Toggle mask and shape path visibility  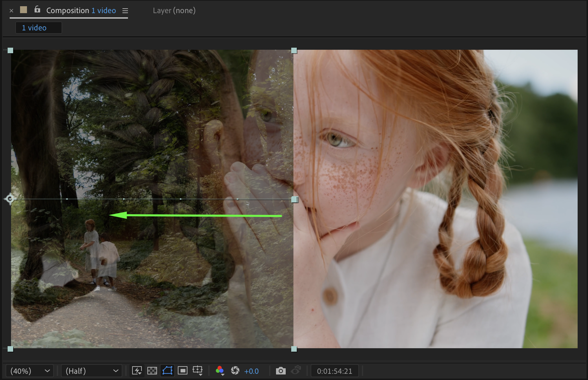167,371
